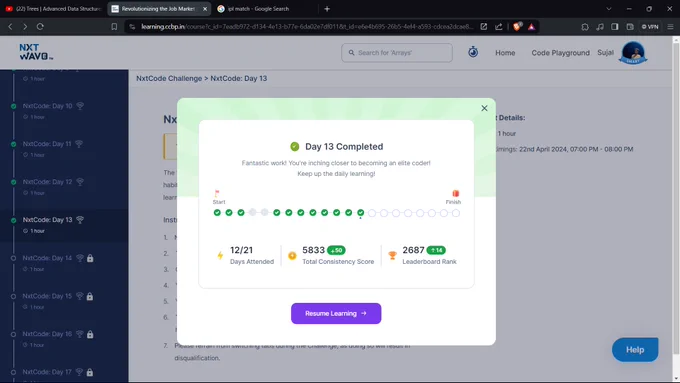Viewport: 680px width, 383px height.
Task: Click the live signal icon on Day 13
Action: point(80,220)
